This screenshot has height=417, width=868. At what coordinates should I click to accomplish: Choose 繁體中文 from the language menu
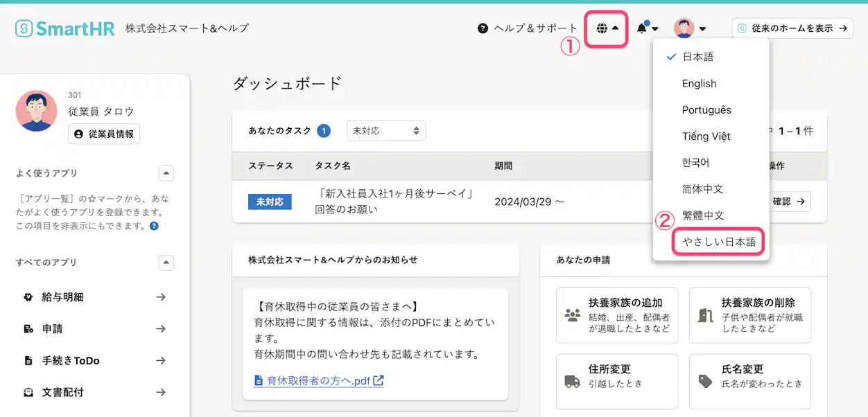703,215
